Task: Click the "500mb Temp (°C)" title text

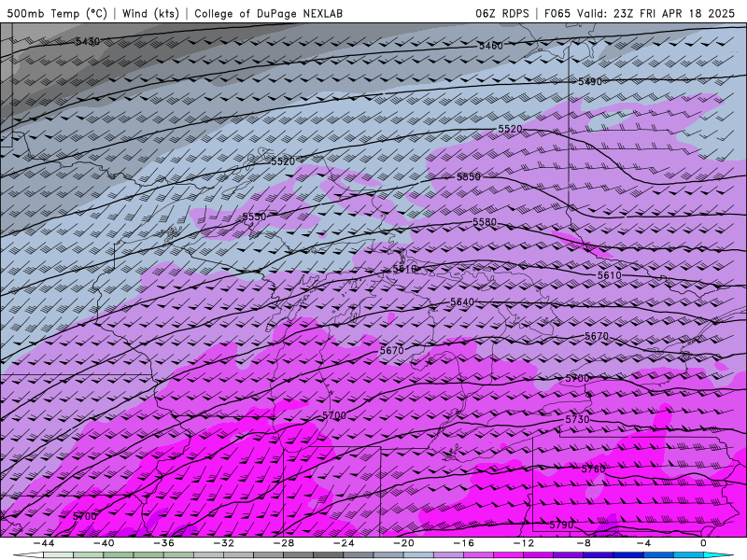Action: (57, 13)
